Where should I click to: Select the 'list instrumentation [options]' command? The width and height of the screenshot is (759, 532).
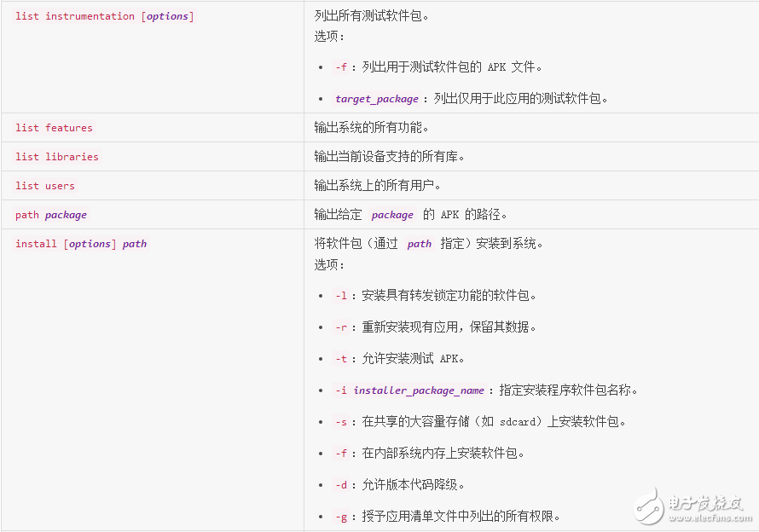(x=104, y=16)
